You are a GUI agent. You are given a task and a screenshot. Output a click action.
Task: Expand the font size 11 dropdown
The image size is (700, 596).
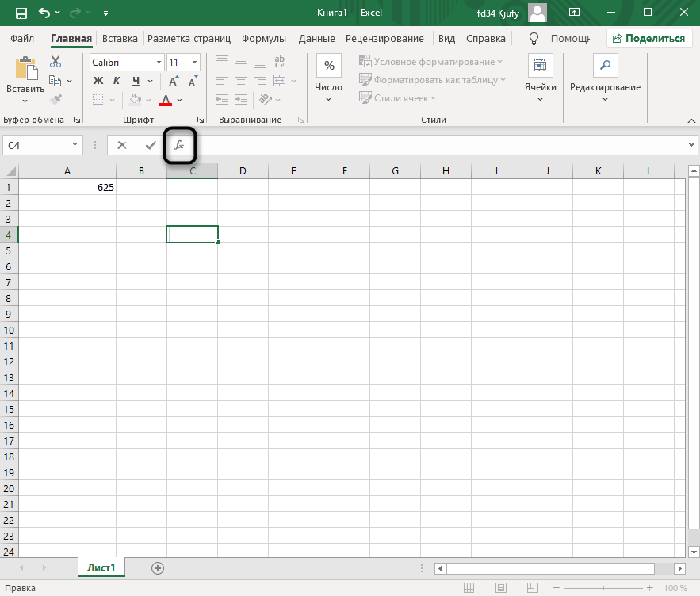coord(195,62)
